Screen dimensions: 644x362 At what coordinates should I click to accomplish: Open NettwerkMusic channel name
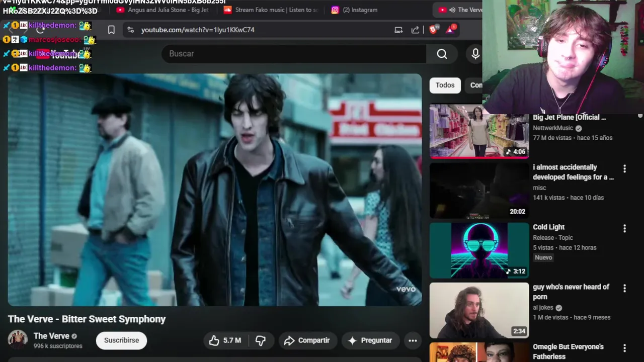pyautogui.click(x=553, y=128)
